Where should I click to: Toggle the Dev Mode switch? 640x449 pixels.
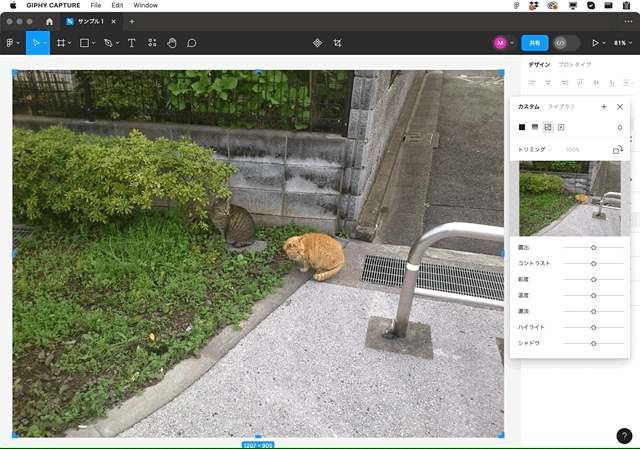point(566,43)
